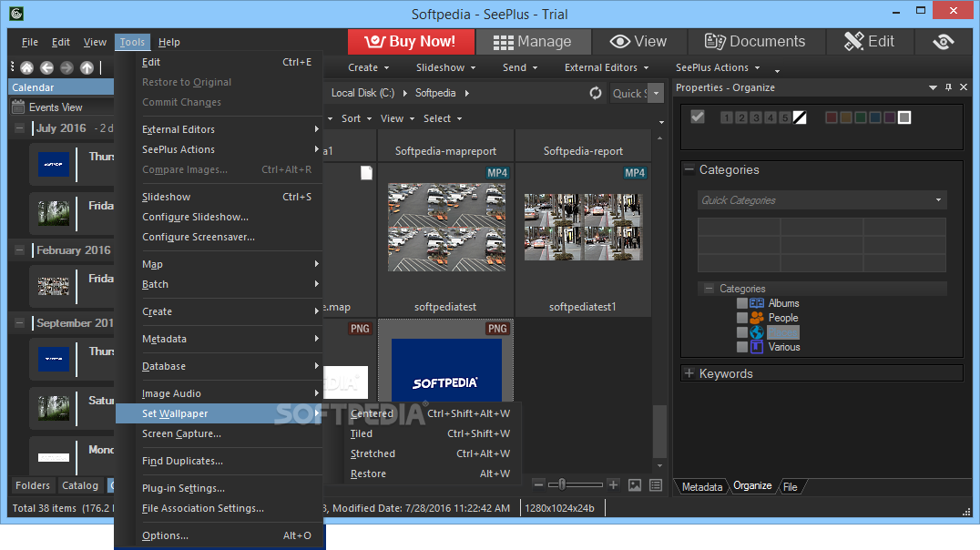Click the Places globe icon
Screen dimensions: 980x550
[x=757, y=332]
